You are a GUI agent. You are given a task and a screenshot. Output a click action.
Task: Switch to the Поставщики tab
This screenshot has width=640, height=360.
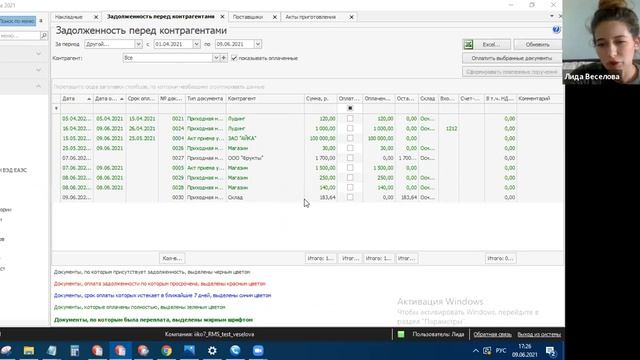click(248, 17)
